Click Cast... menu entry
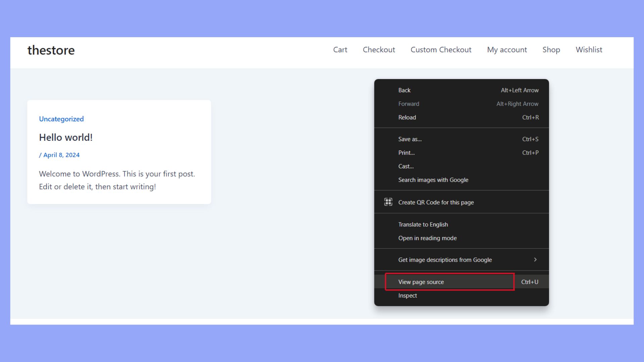Image resolution: width=644 pixels, height=362 pixels. [406, 166]
